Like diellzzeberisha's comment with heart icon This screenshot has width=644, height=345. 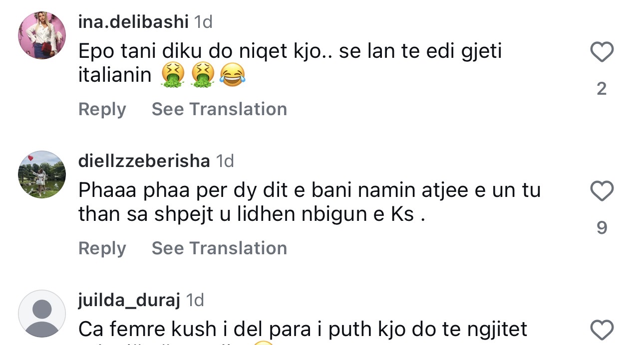click(x=602, y=191)
